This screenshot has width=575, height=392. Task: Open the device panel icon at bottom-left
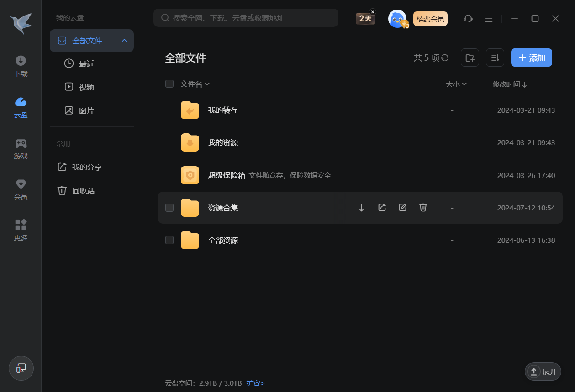tap(21, 368)
